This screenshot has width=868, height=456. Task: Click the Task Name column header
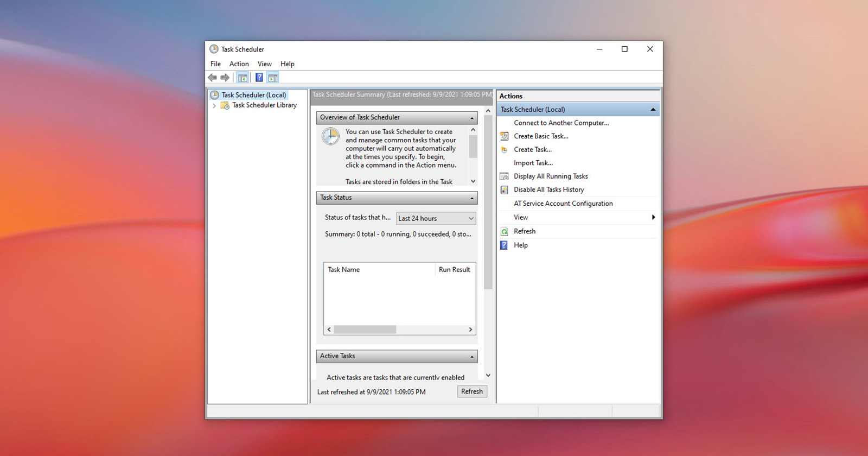point(379,270)
